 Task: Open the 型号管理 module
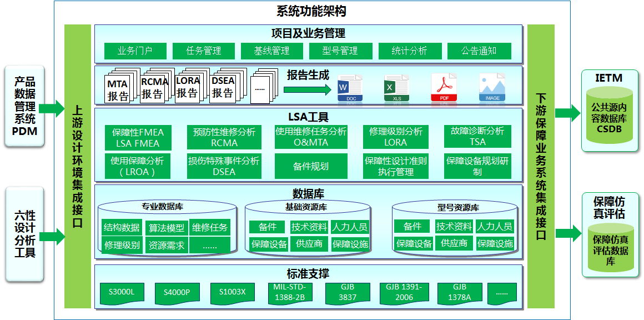[340, 51]
